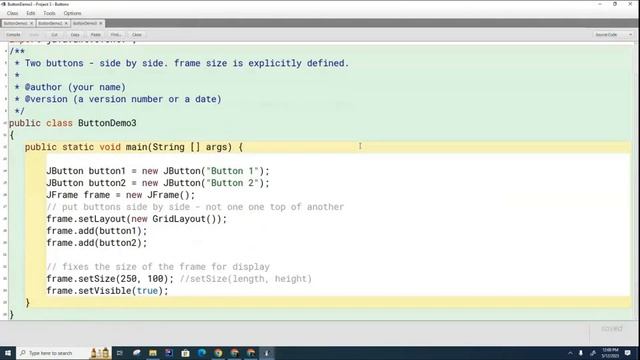Open Task View in the taskbar

tap(120, 353)
